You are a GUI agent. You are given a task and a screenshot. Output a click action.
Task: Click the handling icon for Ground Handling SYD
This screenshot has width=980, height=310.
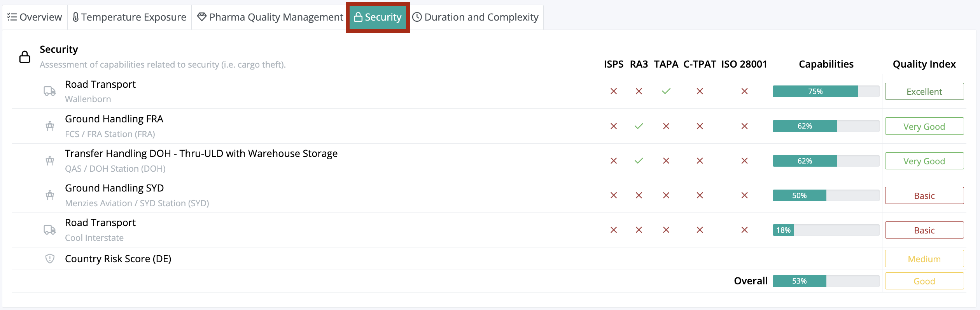coord(50,195)
